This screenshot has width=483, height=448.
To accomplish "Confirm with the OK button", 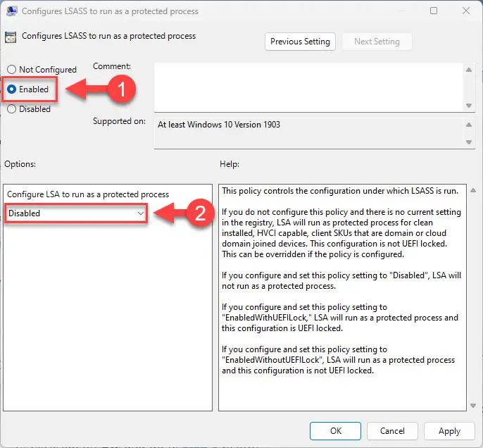I will click(x=335, y=431).
